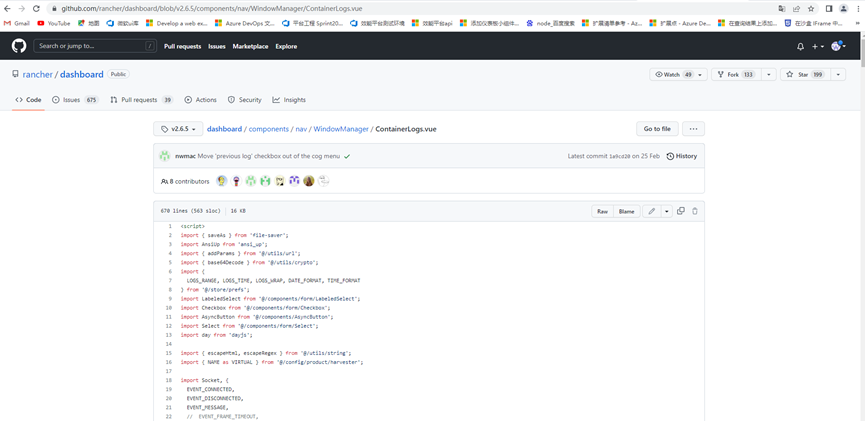865x421 pixels.
Task: Open Chrome three-dot menu
Action: tap(858, 9)
